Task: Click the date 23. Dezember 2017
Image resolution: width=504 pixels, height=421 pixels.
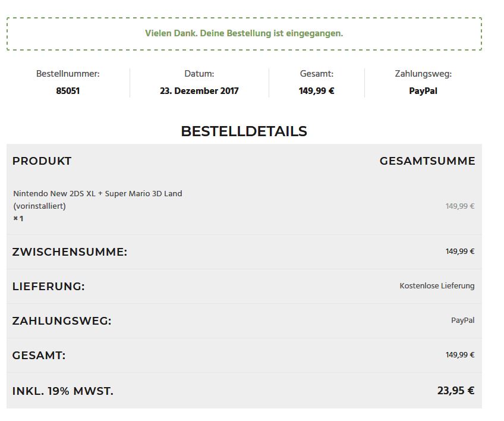Action: (199, 91)
